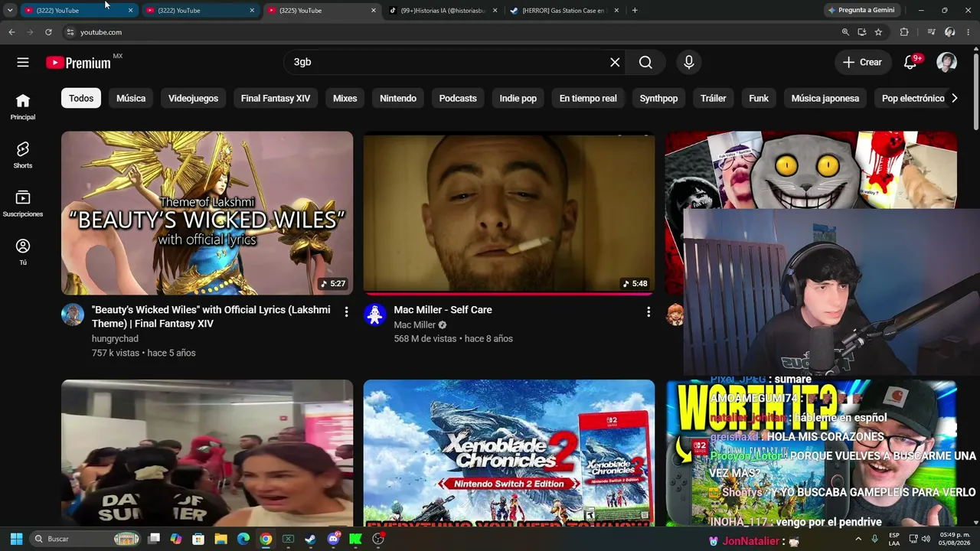Image resolution: width=980 pixels, height=551 pixels.
Task: Select the Música japonesa chip
Action: 825,98
